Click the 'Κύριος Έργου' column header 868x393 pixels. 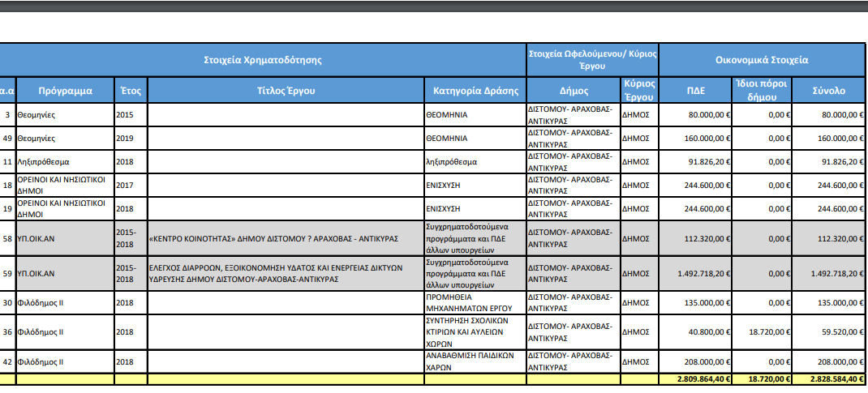(x=638, y=90)
